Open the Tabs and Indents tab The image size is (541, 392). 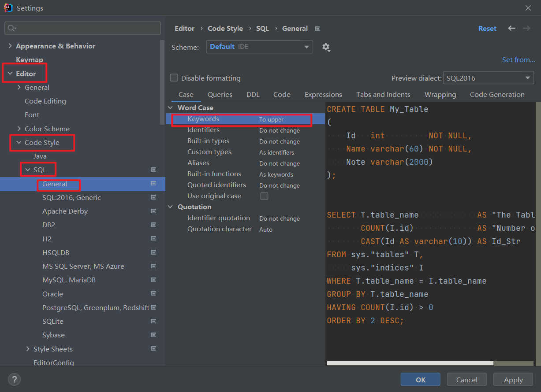click(x=383, y=94)
